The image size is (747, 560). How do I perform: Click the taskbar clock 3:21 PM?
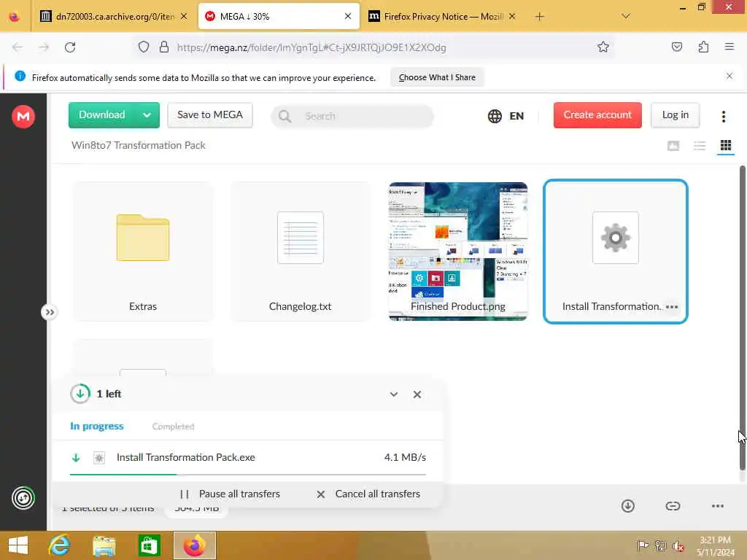click(x=715, y=540)
